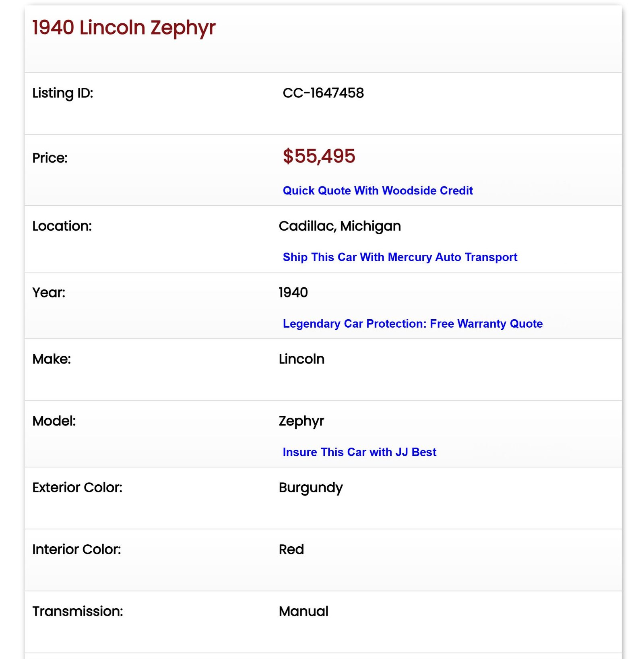Click the Burgundy exterior color value
644x659 pixels.
coord(310,488)
